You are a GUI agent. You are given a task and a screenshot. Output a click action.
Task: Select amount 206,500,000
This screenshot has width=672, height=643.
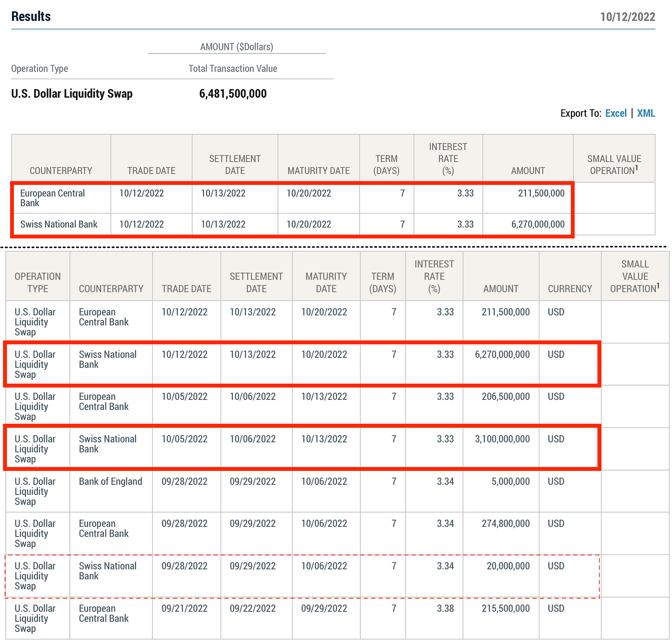coord(506,396)
